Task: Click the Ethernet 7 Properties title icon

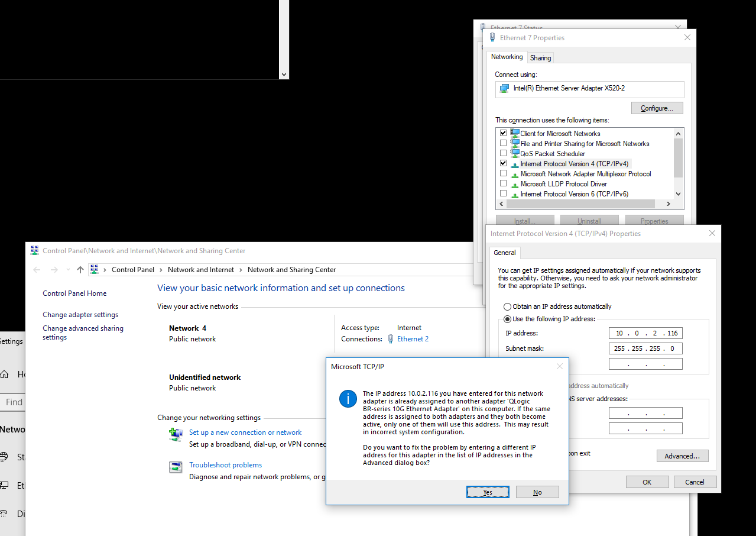Action: (x=492, y=37)
